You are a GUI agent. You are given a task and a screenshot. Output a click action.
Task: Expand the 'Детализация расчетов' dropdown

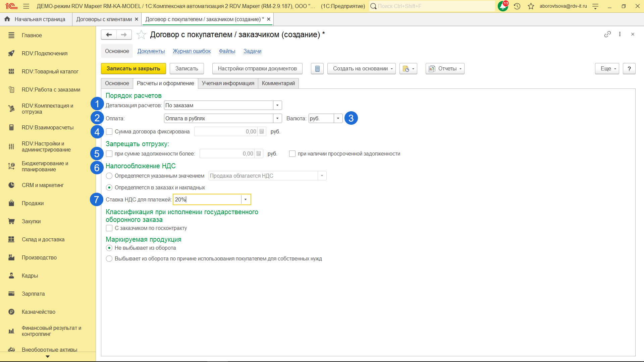pos(277,106)
